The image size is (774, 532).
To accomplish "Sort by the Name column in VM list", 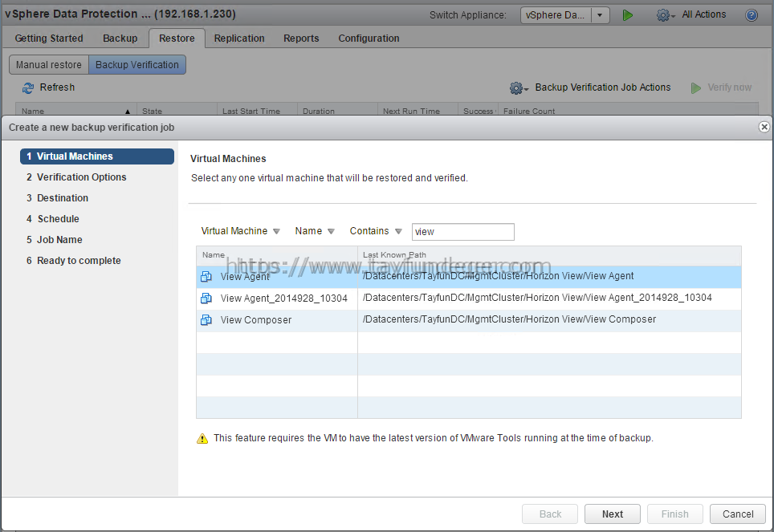I will coord(277,255).
